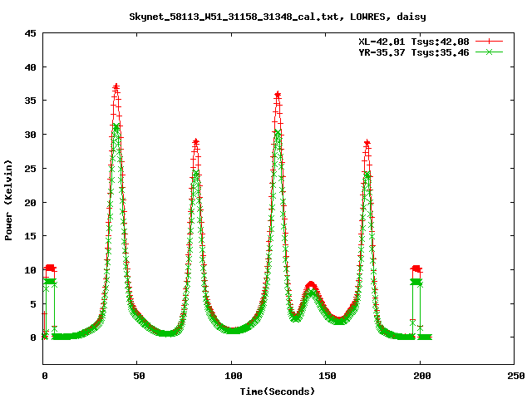Click y-axis tick label 30

click(30, 135)
